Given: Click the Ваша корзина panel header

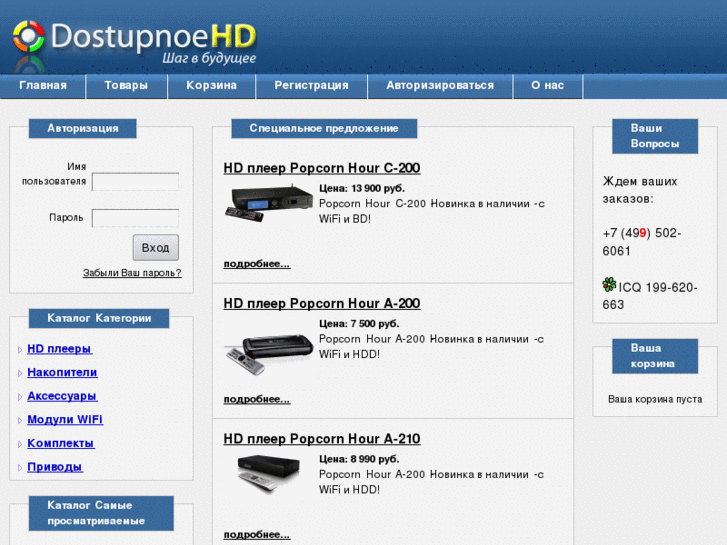Looking at the screenshot, I should 655,356.
